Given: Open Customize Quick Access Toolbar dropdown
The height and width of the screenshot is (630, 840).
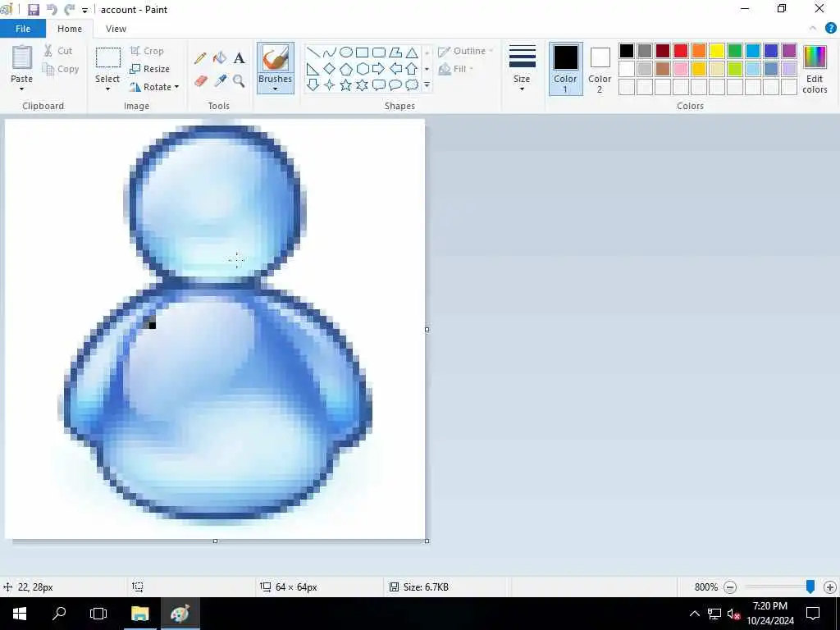Looking at the screenshot, I should [x=84, y=10].
